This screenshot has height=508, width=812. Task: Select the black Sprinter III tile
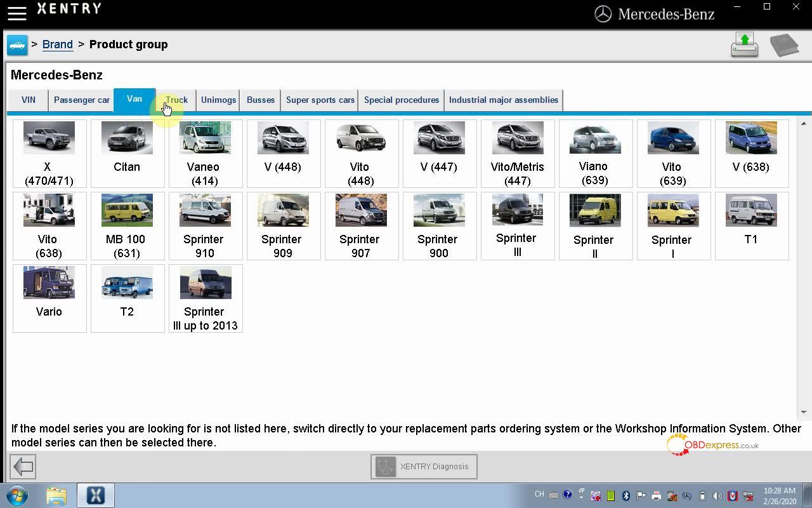[x=518, y=226]
